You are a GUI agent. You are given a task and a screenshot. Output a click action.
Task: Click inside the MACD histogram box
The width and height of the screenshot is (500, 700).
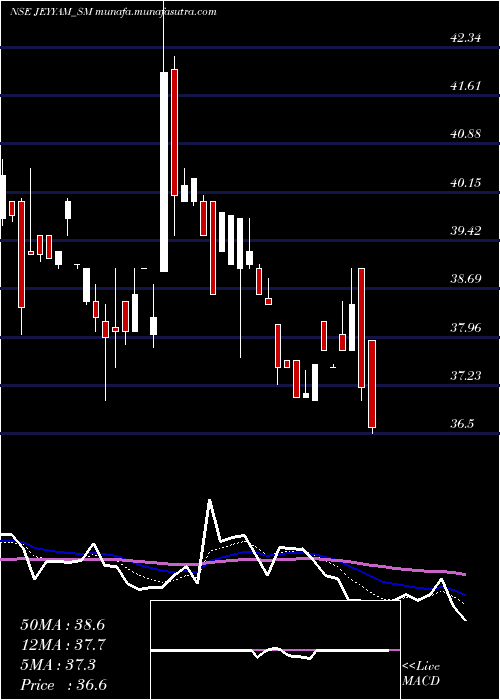click(275, 650)
